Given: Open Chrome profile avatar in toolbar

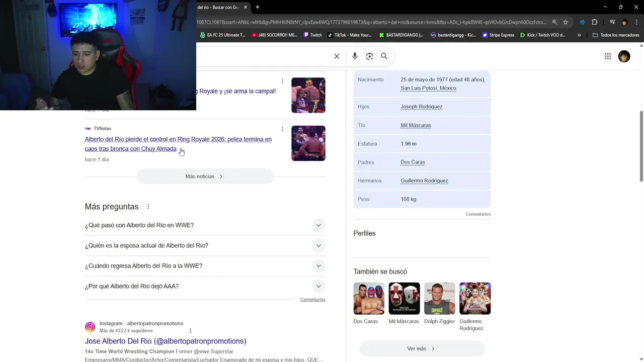Looking at the screenshot, I should (624, 22).
